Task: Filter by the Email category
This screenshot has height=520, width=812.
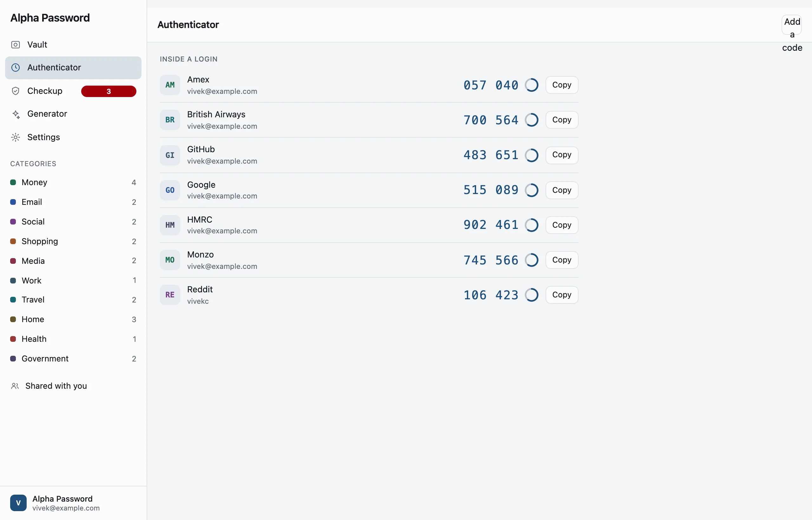Action: [x=73, y=202]
